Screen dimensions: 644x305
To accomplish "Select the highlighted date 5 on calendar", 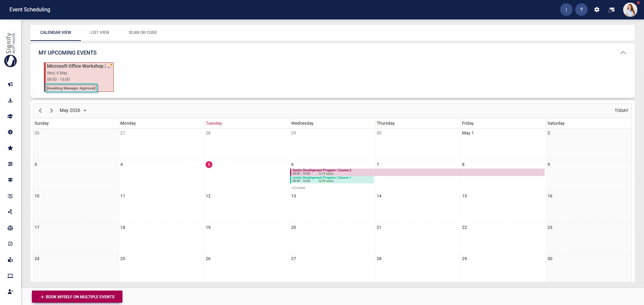I will point(209,165).
